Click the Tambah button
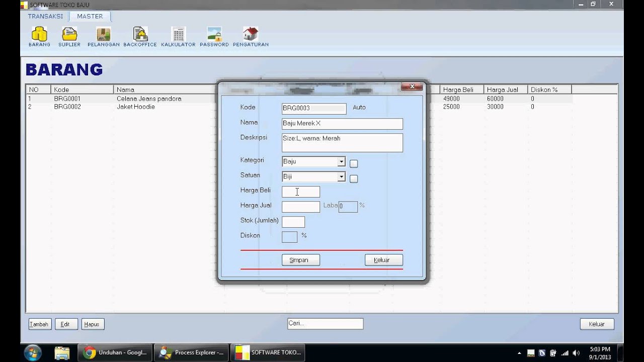The width and height of the screenshot is (644, 362). tap(39, 324)
